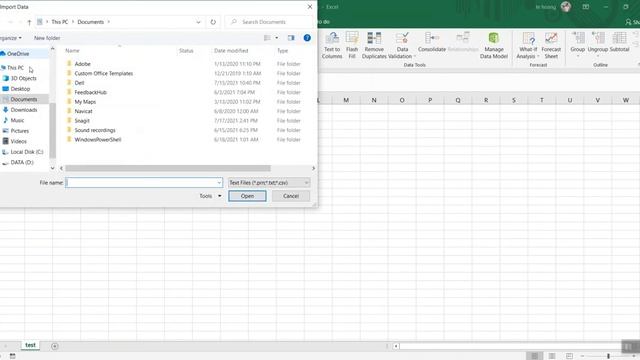Create a Forecast Sheet
This screenshot has height=360, width=640.
coord(551,45)
